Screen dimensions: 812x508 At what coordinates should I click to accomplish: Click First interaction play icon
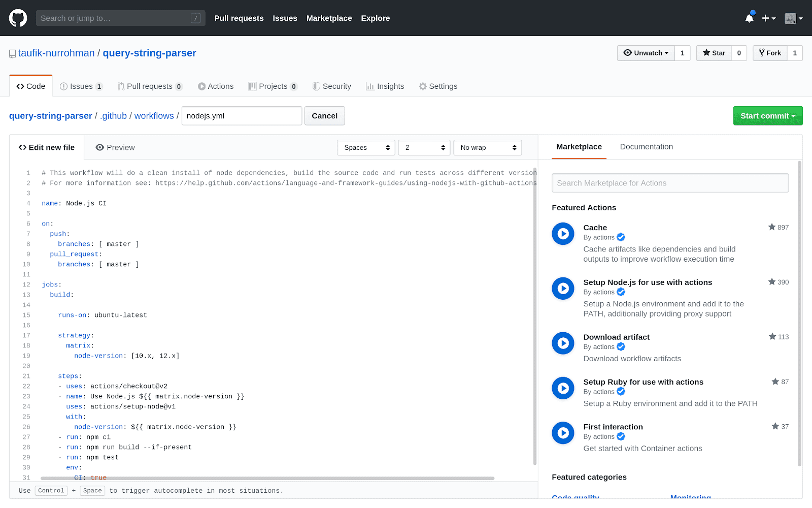click(563, 433)
